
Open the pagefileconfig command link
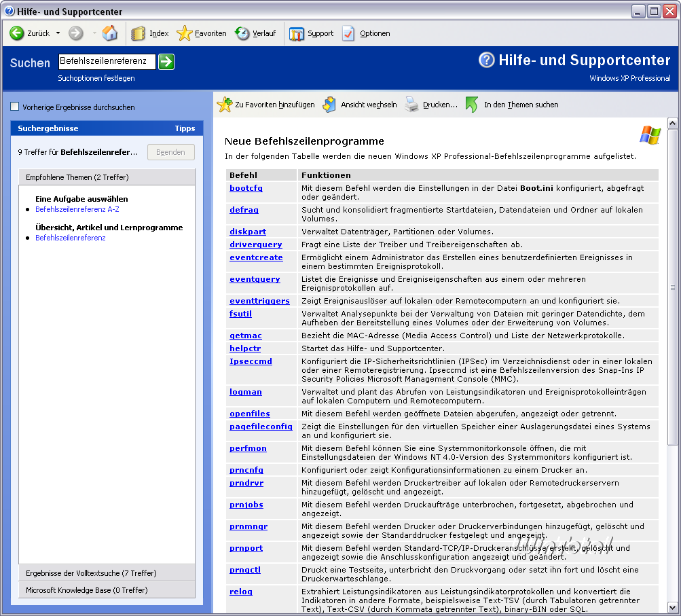[x=261, y=427]
